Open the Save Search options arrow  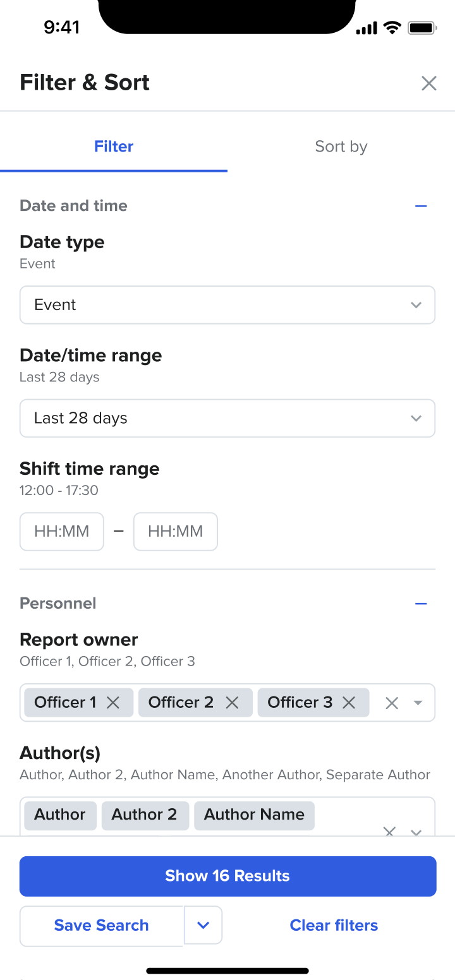pos(203,925)
